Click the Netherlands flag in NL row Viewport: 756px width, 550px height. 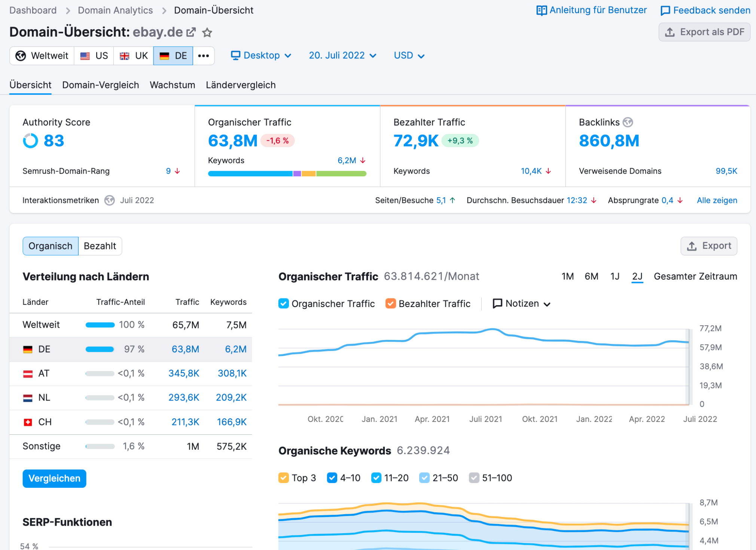click(x=28, y=398)
